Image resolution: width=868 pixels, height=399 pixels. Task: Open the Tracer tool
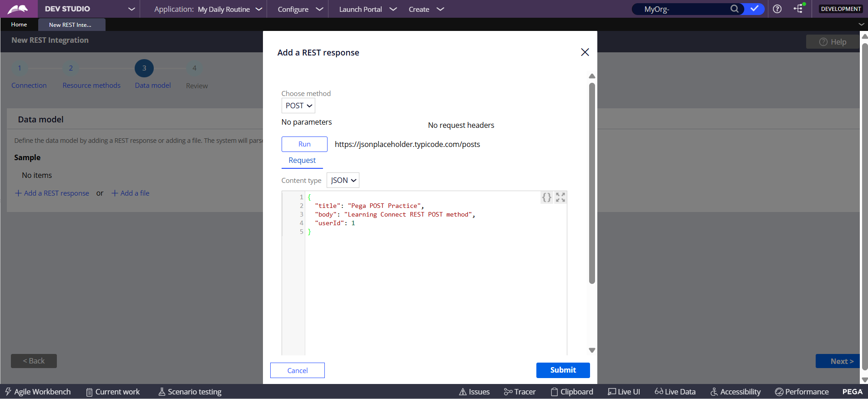point(520,392)
